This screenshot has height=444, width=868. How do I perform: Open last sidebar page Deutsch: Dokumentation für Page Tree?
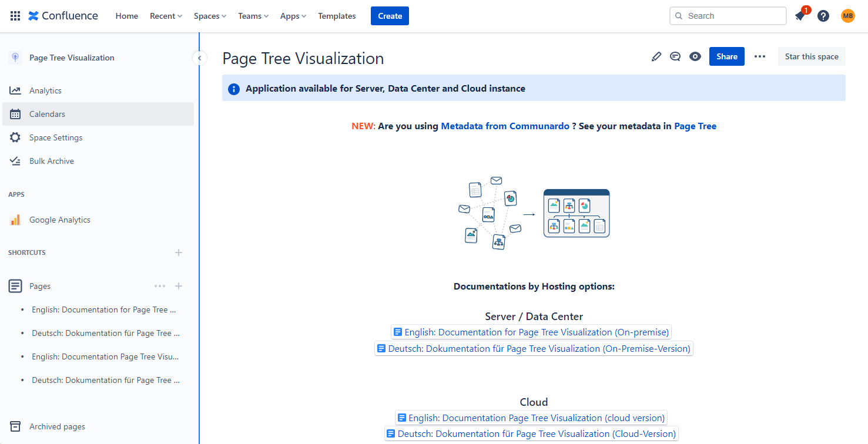[106, 380]
